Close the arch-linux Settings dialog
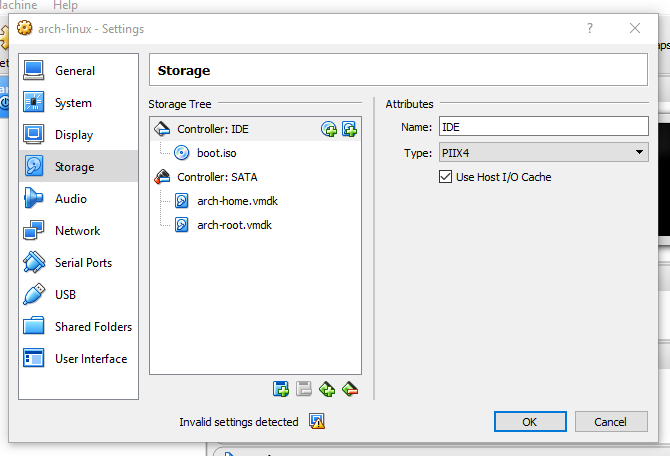 tap(635, 28)
